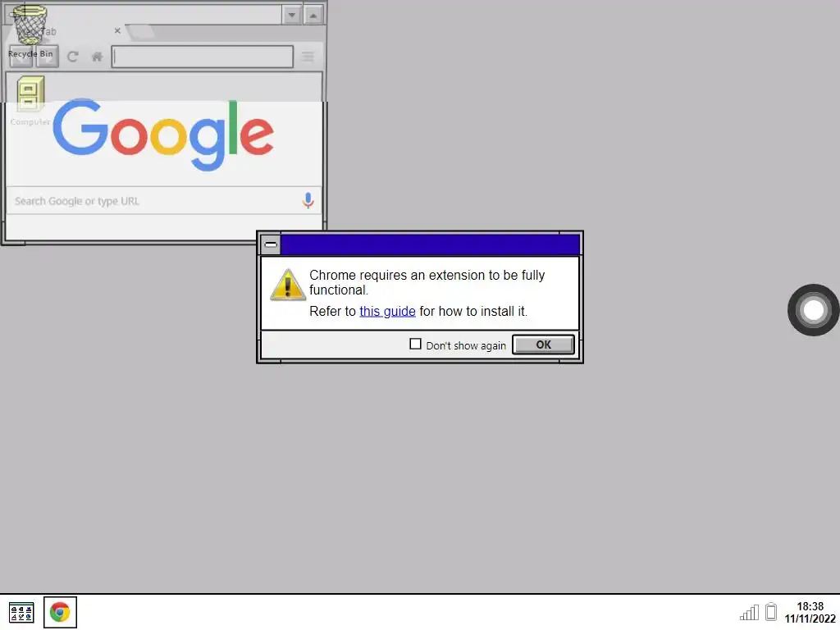Focus the Chrome address bar
Viewport: 840px width, 630px height.
[203, 57]
